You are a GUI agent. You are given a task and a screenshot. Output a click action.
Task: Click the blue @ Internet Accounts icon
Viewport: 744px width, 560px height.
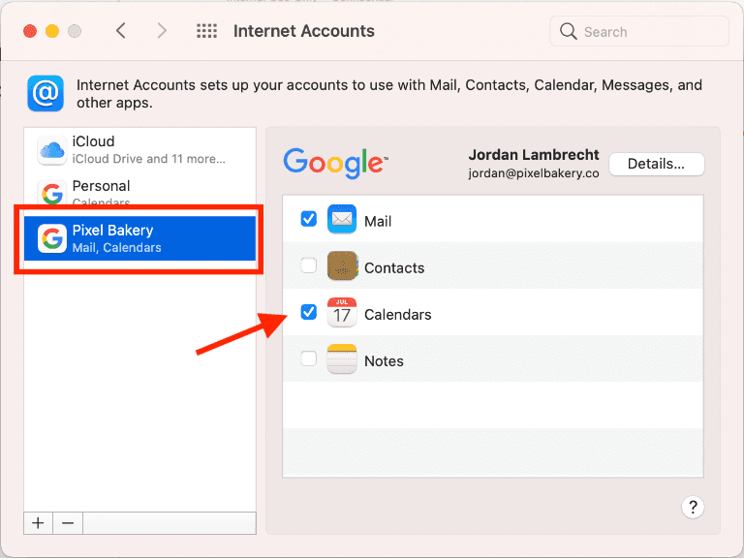(46, 93)
